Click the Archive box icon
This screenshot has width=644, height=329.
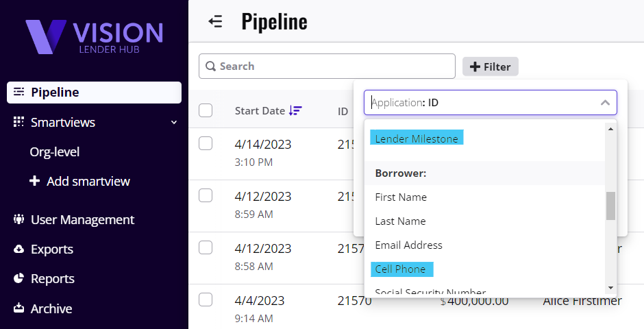click(18, 308)
